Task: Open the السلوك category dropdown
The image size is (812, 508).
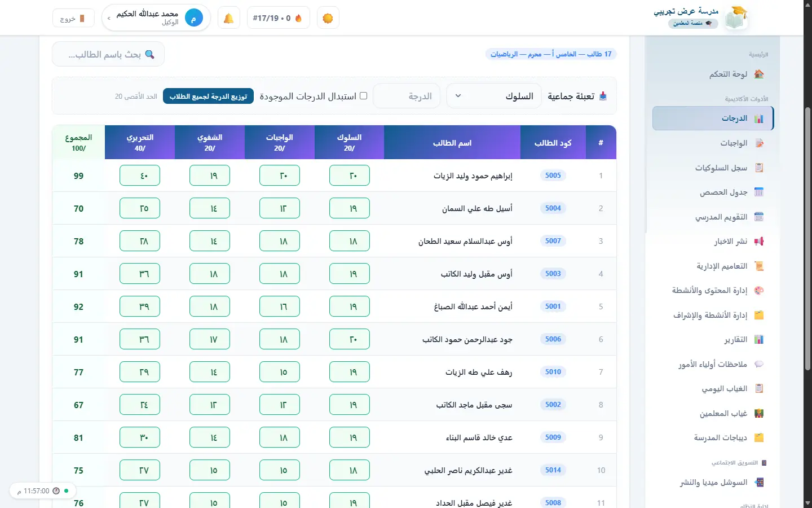Action: (x=494, y=96)
